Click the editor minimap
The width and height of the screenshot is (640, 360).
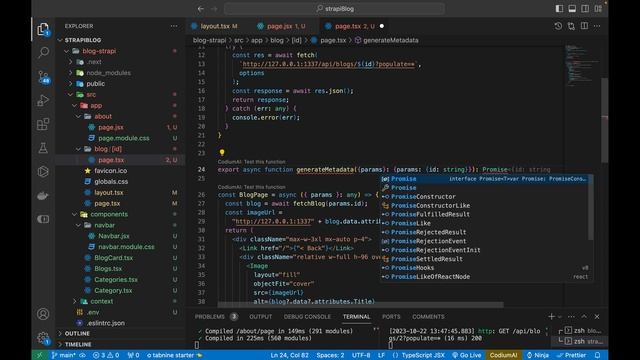click(x=581, y=65)
